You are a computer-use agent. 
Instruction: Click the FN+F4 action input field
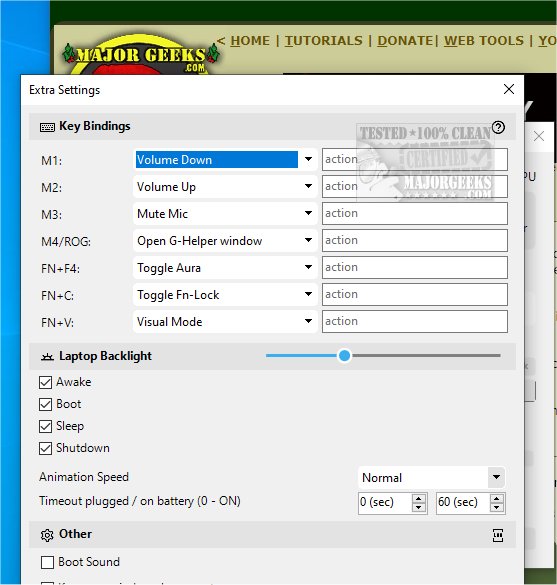click(x=415, y=268)
